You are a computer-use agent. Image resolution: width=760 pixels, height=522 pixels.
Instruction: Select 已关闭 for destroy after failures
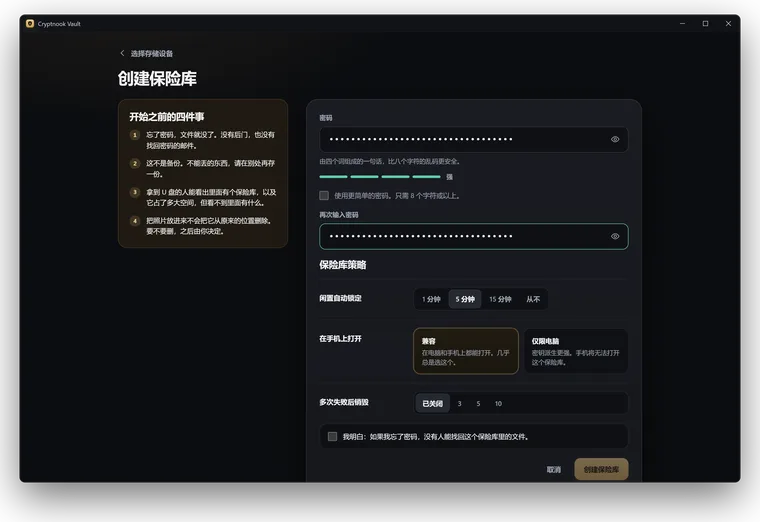pyautogui.click(x=432, y=403)
